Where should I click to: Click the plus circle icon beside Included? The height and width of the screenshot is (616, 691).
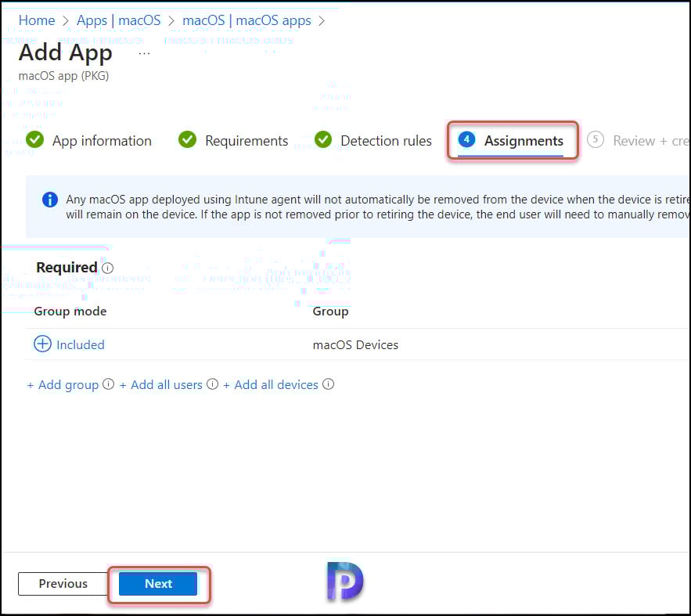pyautogui.click(x=43, y=344)
